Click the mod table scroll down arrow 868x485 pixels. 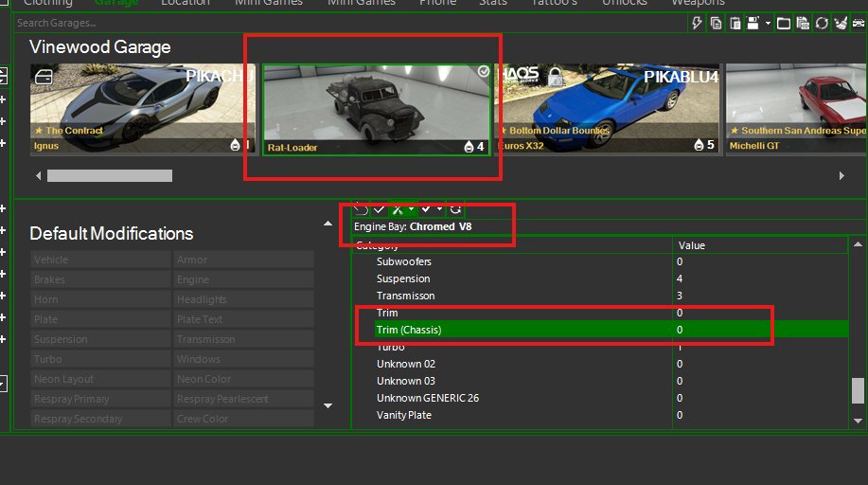[x=858, y=421]
